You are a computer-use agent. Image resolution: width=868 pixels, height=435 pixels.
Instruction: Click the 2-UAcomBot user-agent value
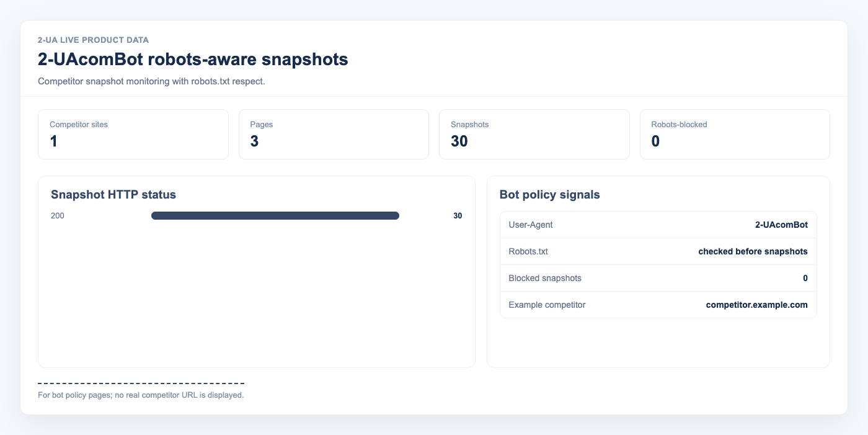click(781, 225)
